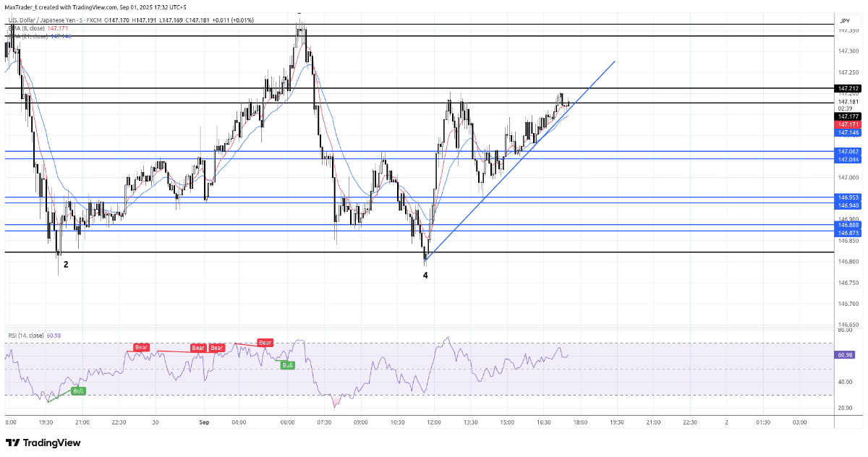The height and width of the screenshot is (457, 868).
Task: Click the 60.98 RSI value tag
Action: (x=844, y=355)
